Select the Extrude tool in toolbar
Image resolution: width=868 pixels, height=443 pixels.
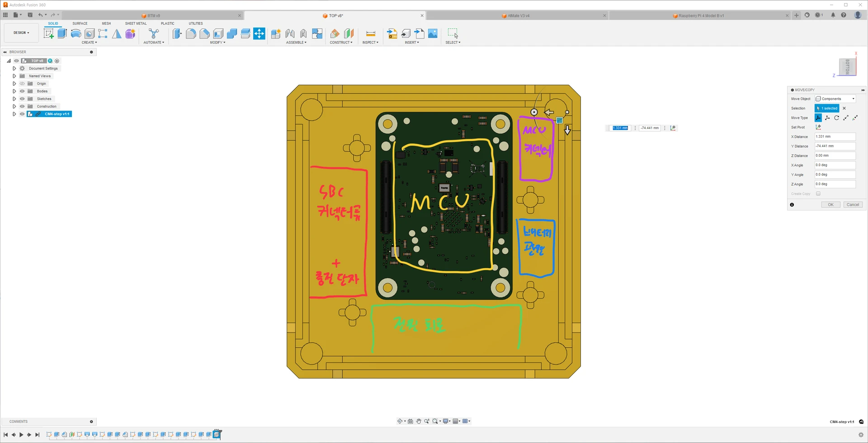click(x=62, y=33)
